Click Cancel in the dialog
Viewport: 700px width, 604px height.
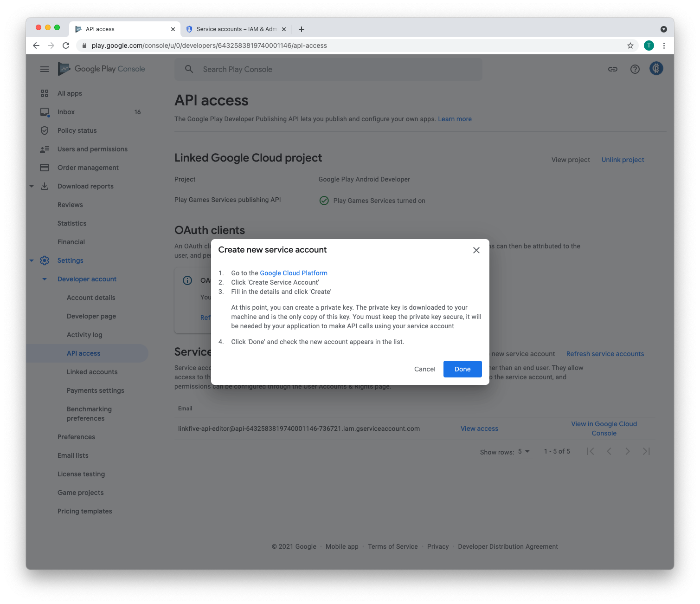click(x=425, y=369)
